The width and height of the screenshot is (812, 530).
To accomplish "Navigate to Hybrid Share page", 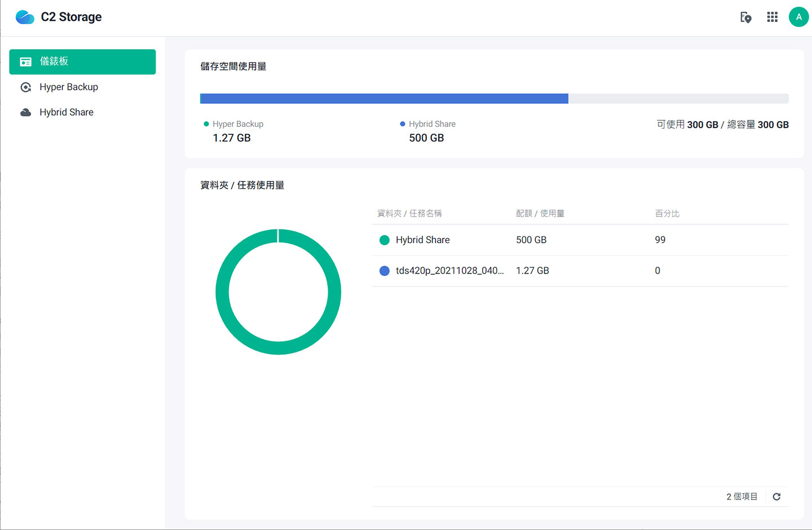I will [x=66, y=112].
